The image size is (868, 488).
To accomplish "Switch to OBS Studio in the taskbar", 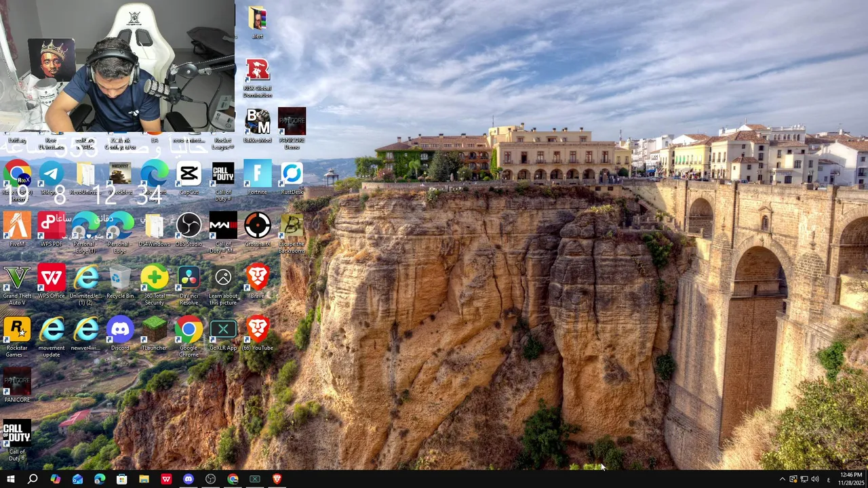I will click(x=210, y=479).
